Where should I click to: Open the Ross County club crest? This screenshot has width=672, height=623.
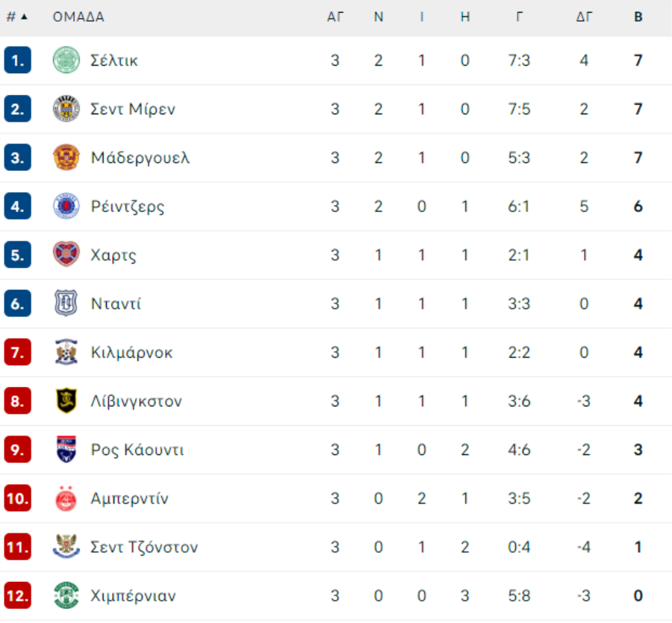point(66,450)
